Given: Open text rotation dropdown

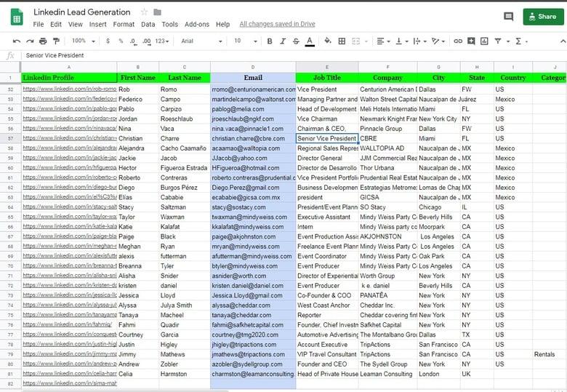Looking at the screenshot, I should tap(438, 41).
